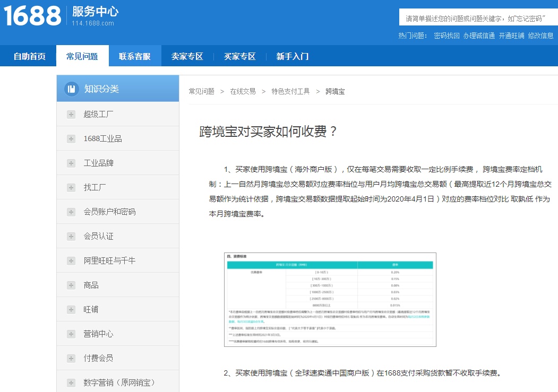
Task: Open the 超级工厂 category label
Action: tap(98, 115)
